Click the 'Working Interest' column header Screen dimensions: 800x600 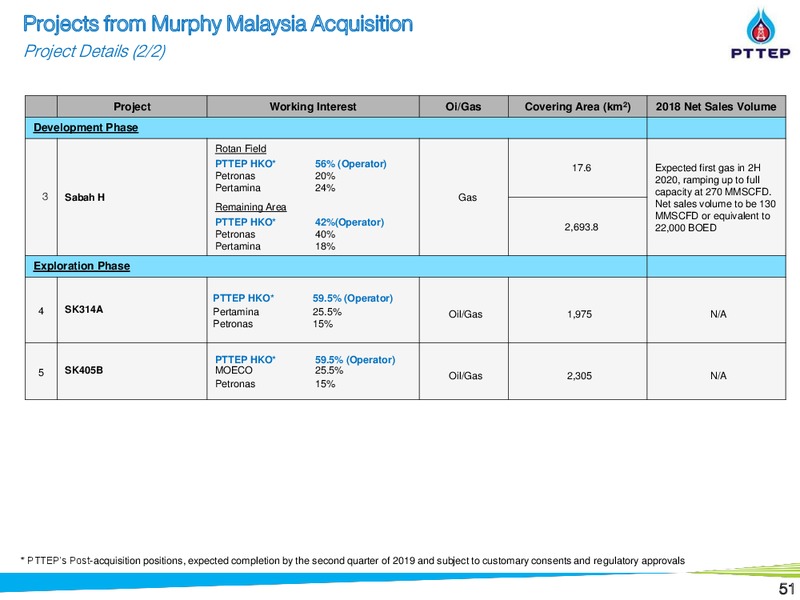click(x=313, y=107)
